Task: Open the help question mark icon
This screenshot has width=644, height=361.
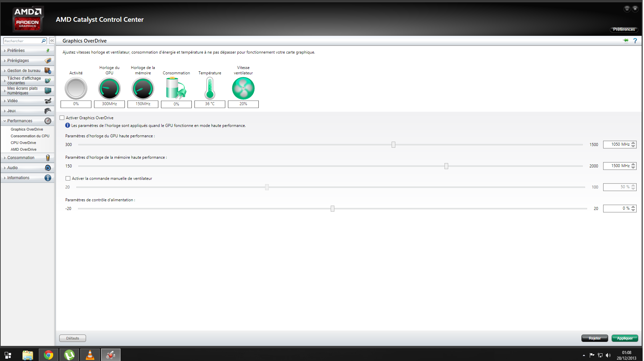Action: pos(635,41)
